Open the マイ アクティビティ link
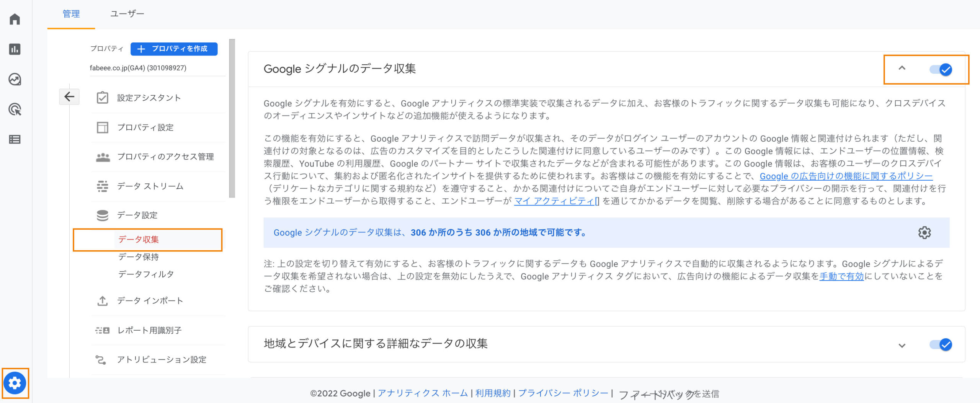Screen dimensions: 980x403 point(557,201)
